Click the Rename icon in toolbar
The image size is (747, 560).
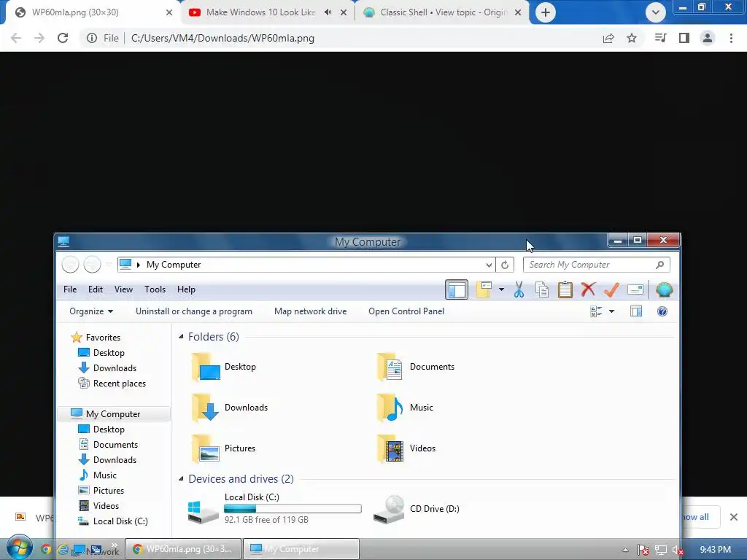[635, 289]
